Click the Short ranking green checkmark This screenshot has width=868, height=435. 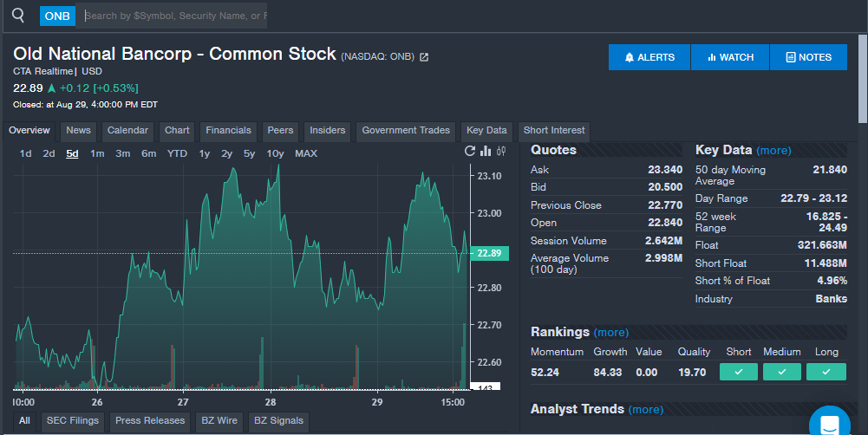coord(739,372)
